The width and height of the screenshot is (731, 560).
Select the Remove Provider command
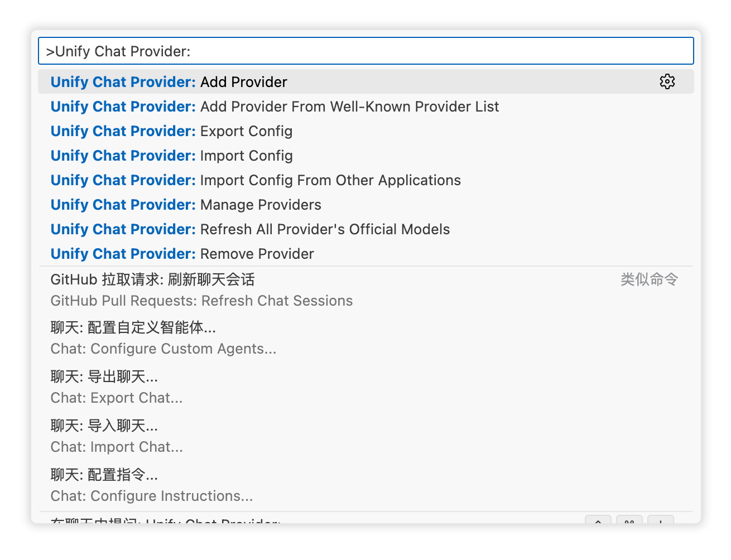[366, 253]
